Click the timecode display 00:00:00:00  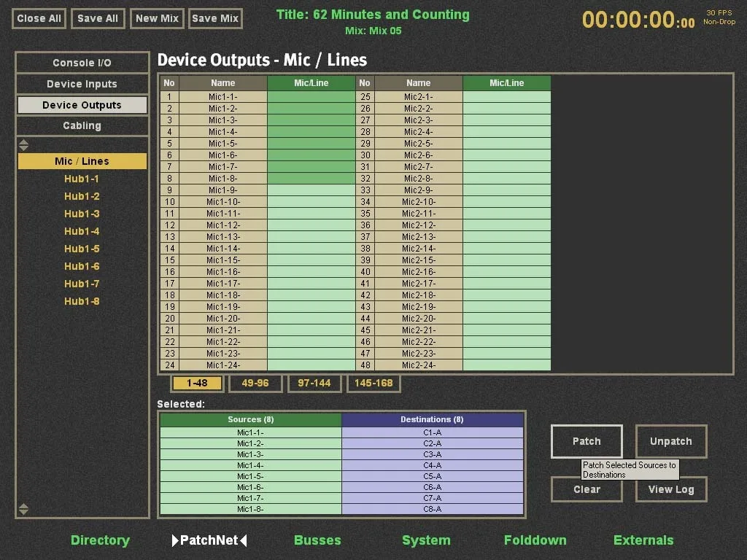coord(638,20)
